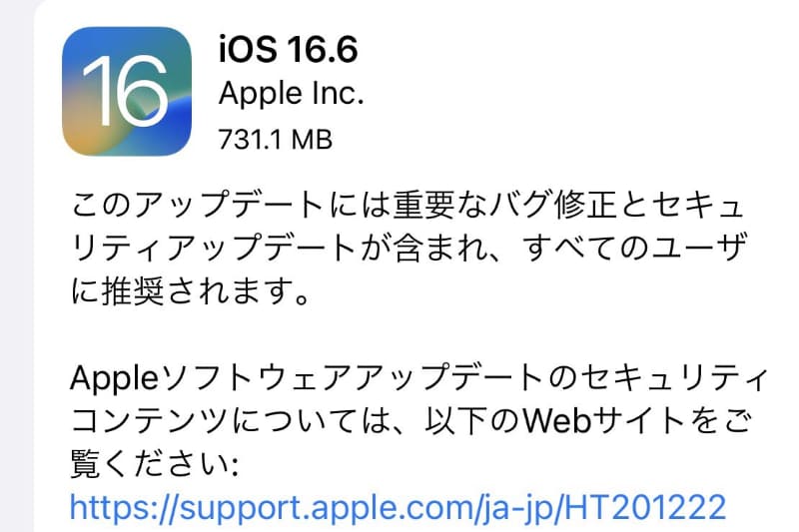The width and height of the screenshot is (799, 532).
Task: Tap the iOS 16 update icon
Action: point(127,91)
